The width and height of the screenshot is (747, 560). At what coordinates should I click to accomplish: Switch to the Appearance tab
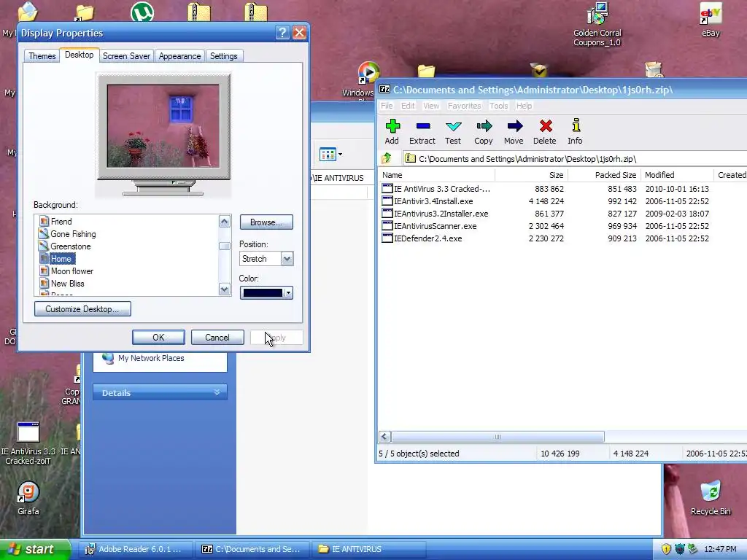(x=179, y=55)
